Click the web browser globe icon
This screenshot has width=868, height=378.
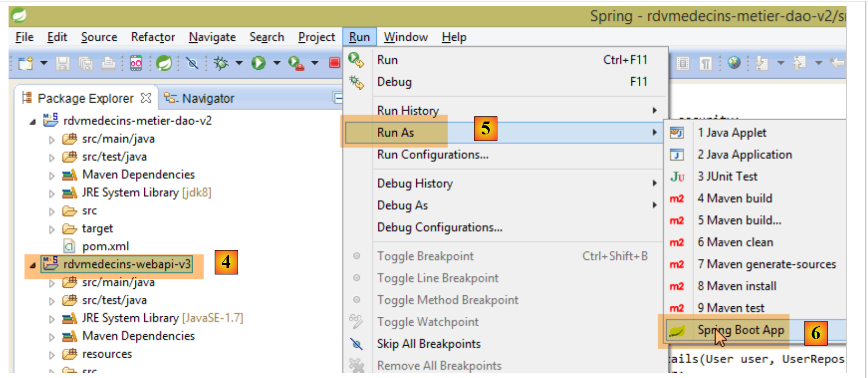(734, 63)
